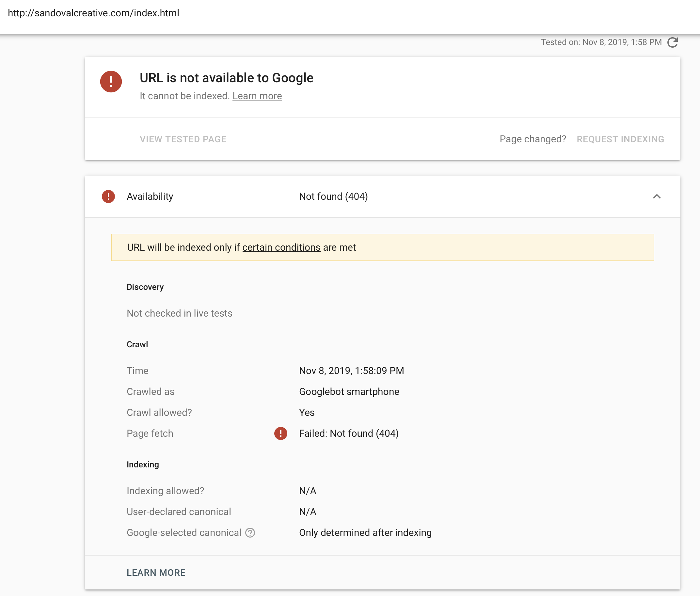
Task: Click the "Crawled as" row label
Action: 150,392
